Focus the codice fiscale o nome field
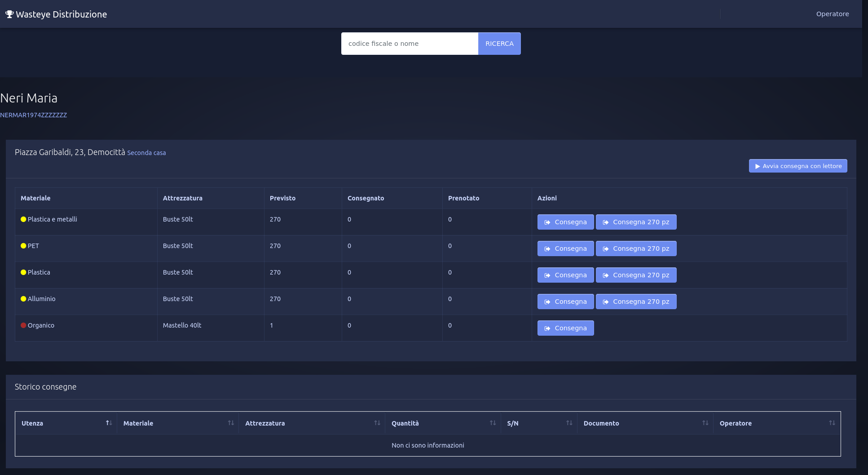868x475 pixels. pyautogui.click(x=409, y=44)
